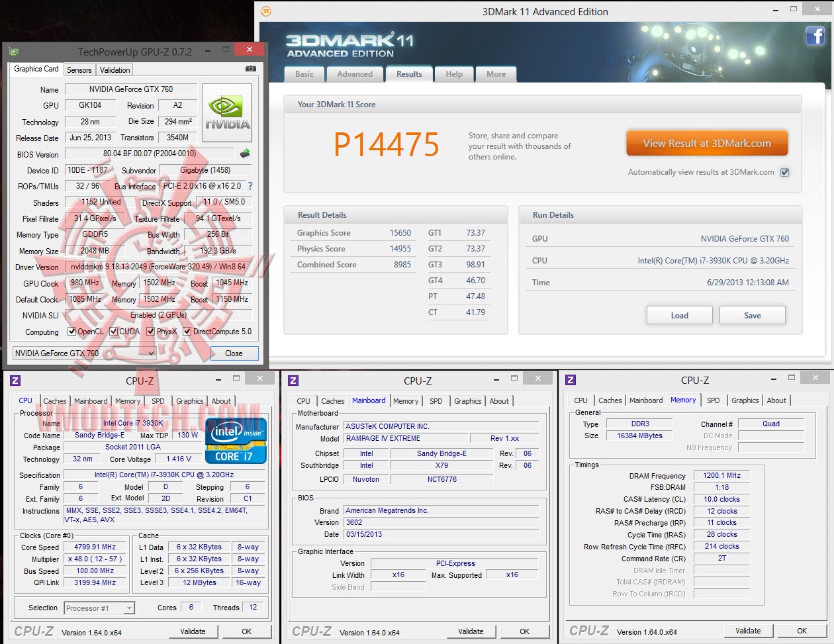Click the Core Speed field 4799.91 MHz

point(95,547)
